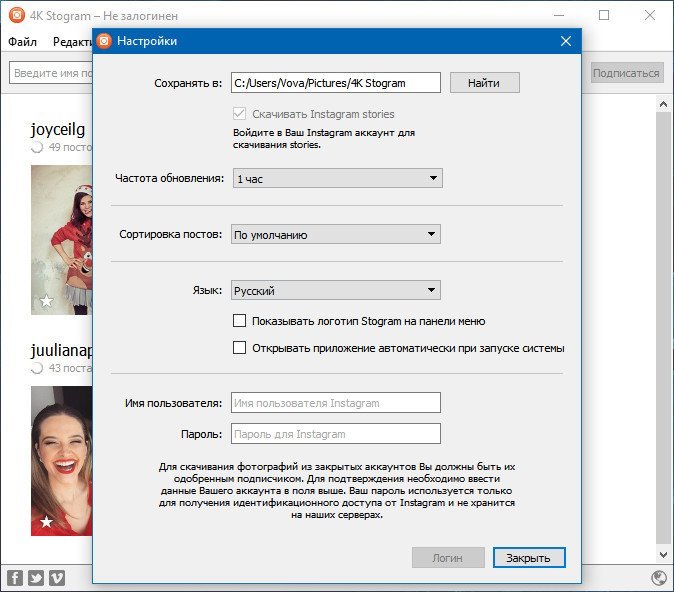Click the Найти browse button
The height and width of the screenshot is (592, 674).
485,83
